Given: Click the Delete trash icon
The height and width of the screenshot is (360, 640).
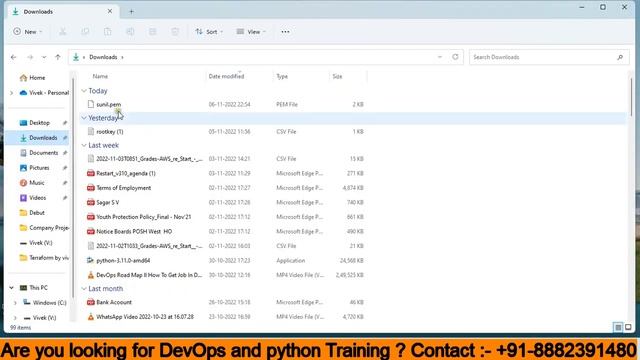Looking at the screenshot, I should [175, 31].
